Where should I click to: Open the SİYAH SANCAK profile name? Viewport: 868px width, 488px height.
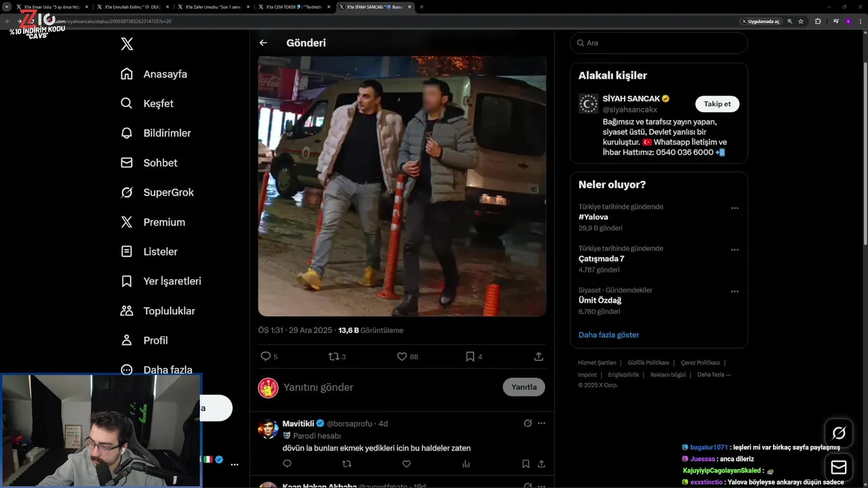631,99
